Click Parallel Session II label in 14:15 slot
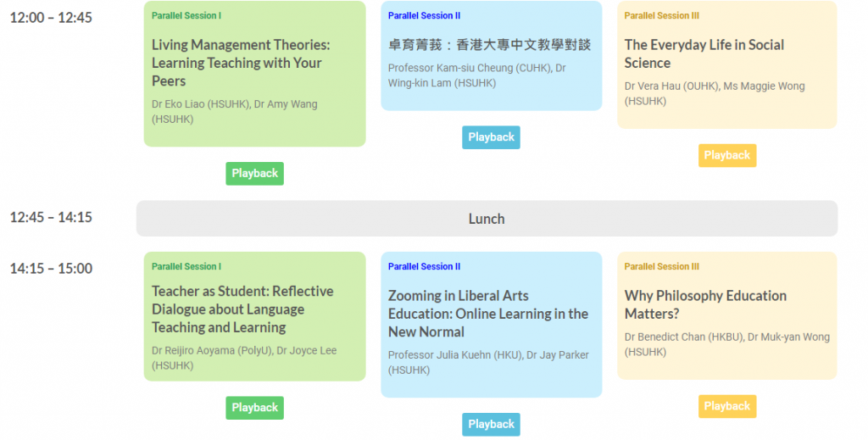This screenshot has height=440, width=868. coord(424,266)
